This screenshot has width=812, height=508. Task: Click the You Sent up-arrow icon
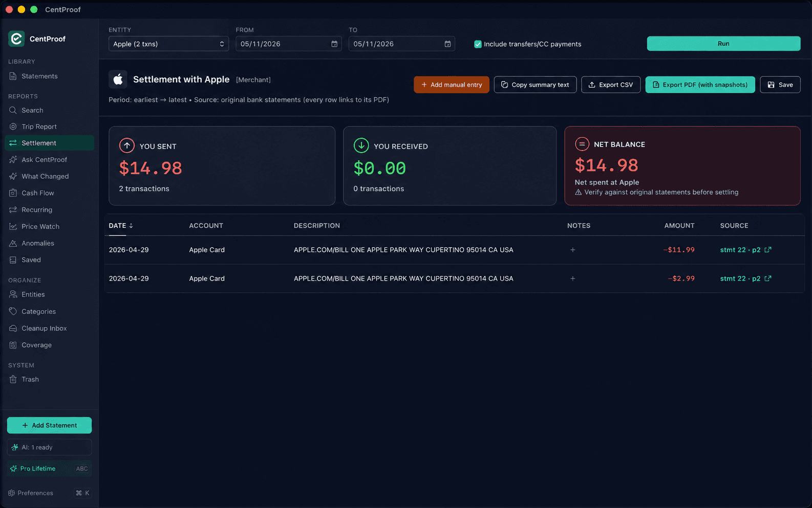tap(127, 145)
